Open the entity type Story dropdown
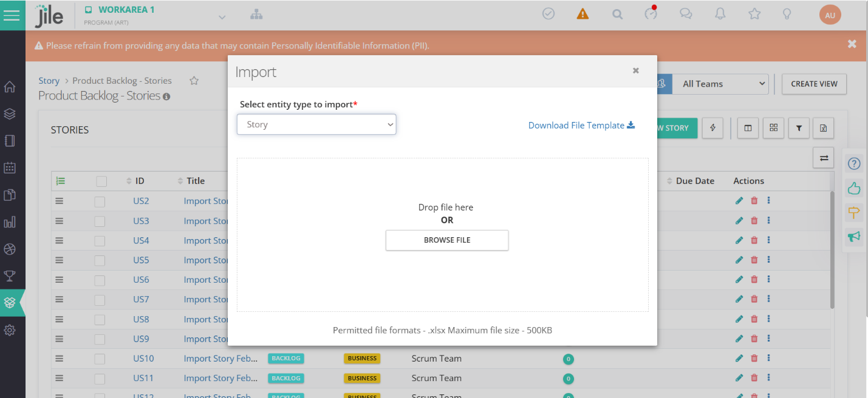Image resolution: width=868 pixels, height=398 pixels. coord(316,124)
